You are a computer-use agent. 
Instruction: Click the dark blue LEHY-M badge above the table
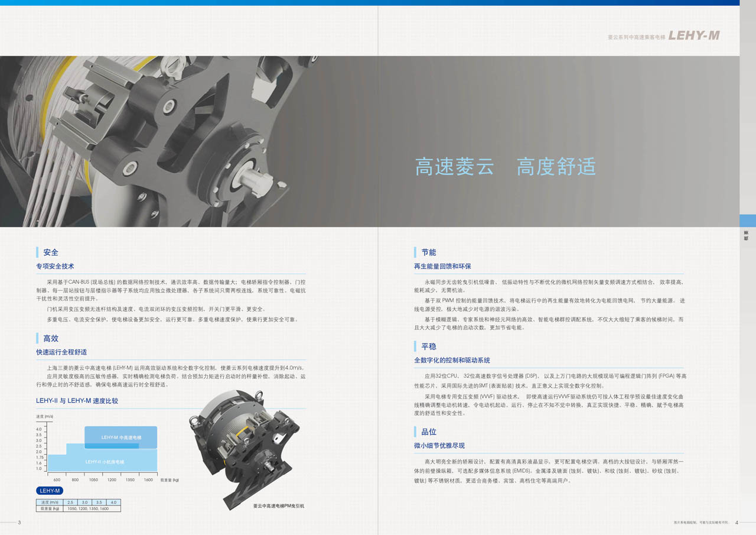[x=50, y=491]
